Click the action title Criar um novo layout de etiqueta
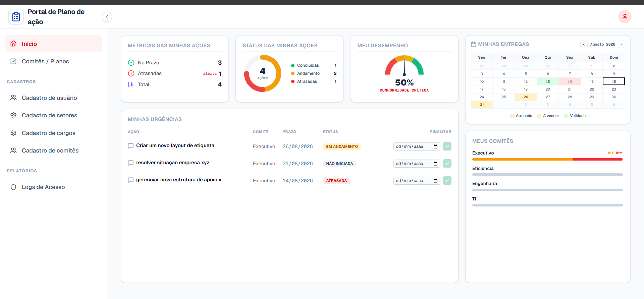Image resolution: width=644 pixels, height=299 pixels. (x=175, y=145)
